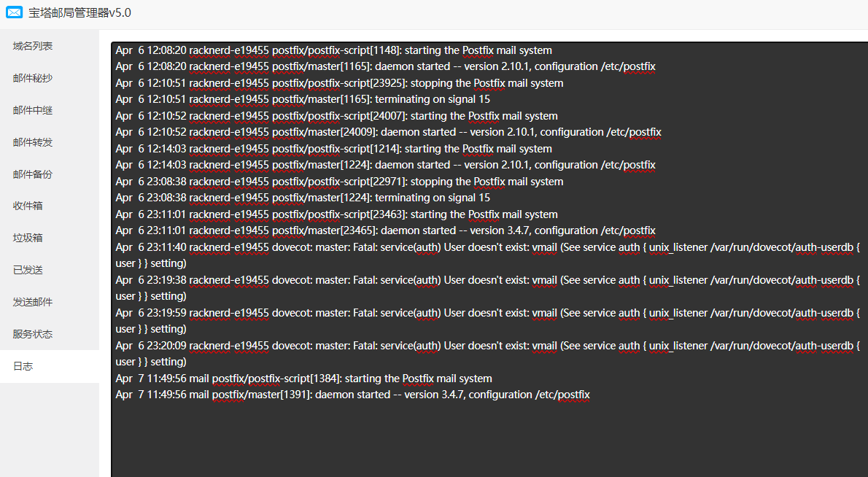Click the 23:20:09 dovecot Fatal log entry
The image size is (868, 477).
coord(488,354)
